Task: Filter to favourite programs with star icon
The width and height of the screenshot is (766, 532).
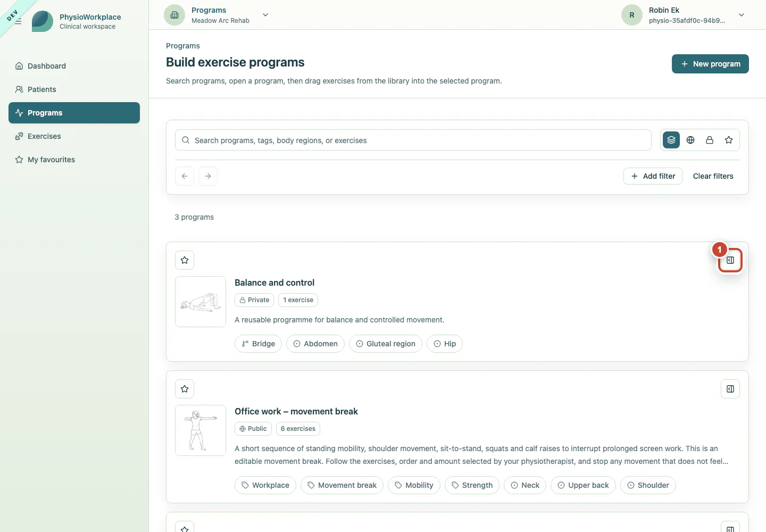Action: [729, 140]
